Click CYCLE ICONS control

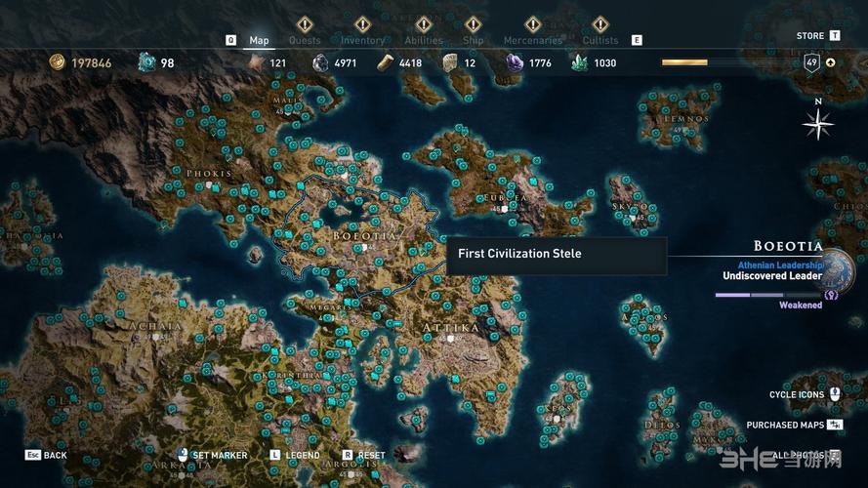(x=805, y=394)
